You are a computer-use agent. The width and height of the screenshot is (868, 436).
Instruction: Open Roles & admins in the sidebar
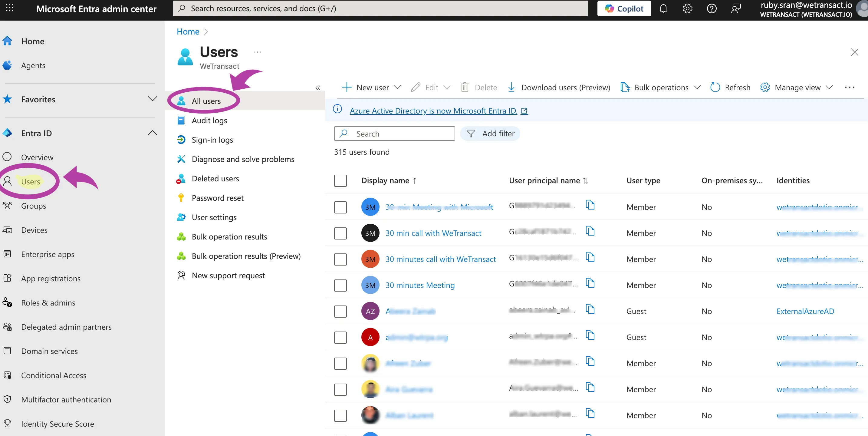coord(48,303)
